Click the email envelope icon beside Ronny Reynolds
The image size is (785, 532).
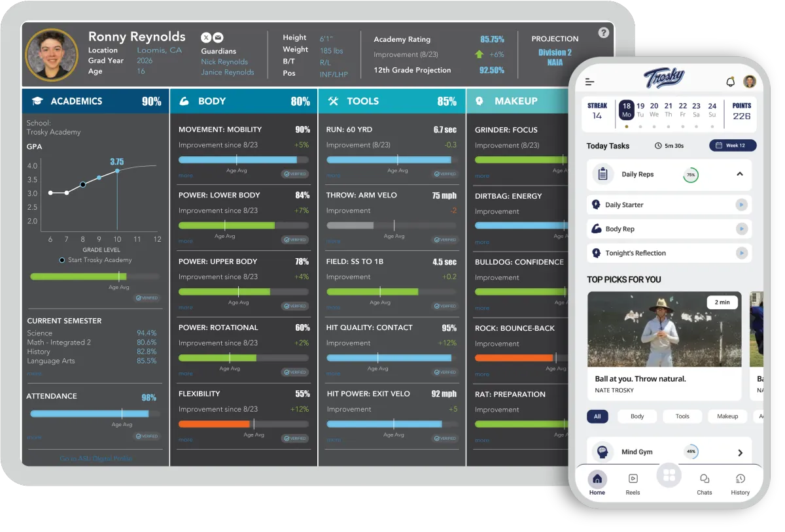coord(218,38)
